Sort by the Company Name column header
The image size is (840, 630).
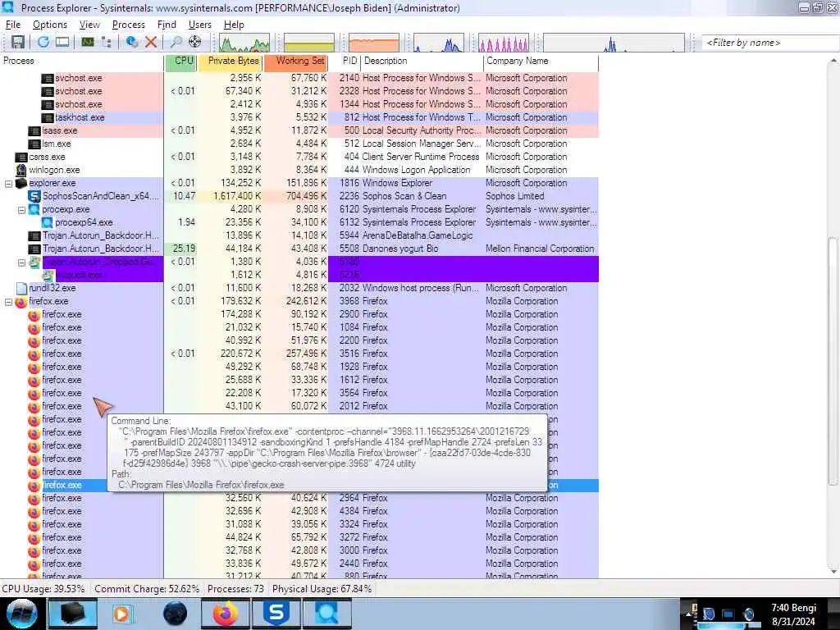541,61
